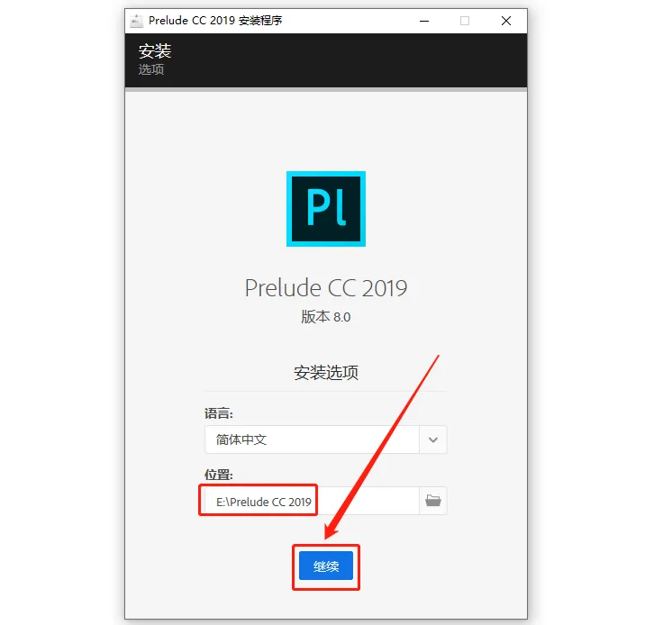Click the 安装选项 section heading

[326, 373]
